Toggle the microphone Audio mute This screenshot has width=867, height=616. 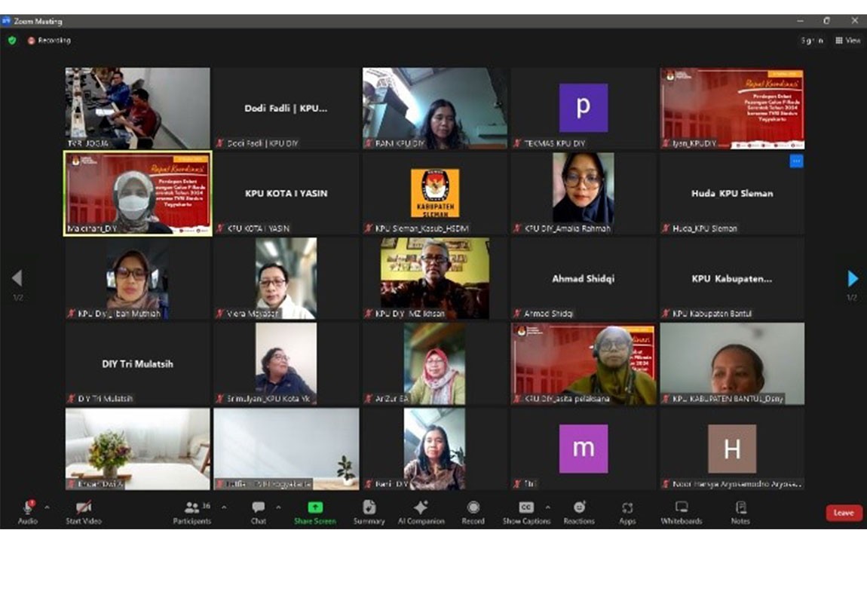[28, 512]
